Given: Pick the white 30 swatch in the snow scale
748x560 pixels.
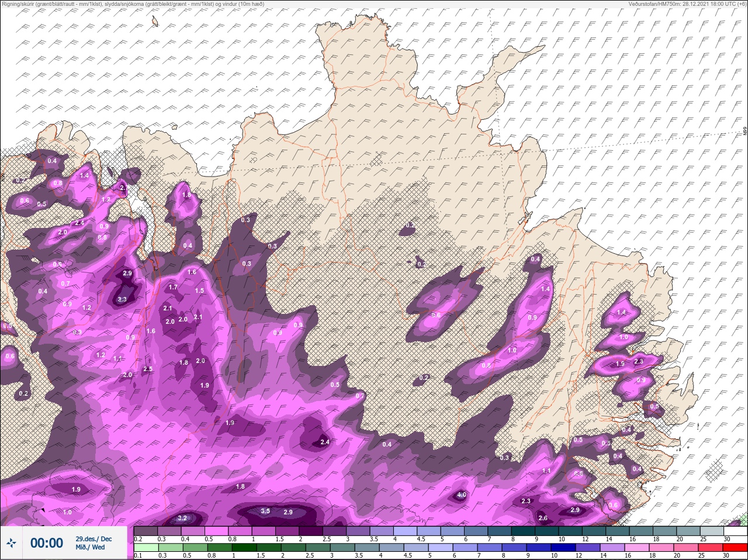Looking at the screenshot, I should 735,531.
